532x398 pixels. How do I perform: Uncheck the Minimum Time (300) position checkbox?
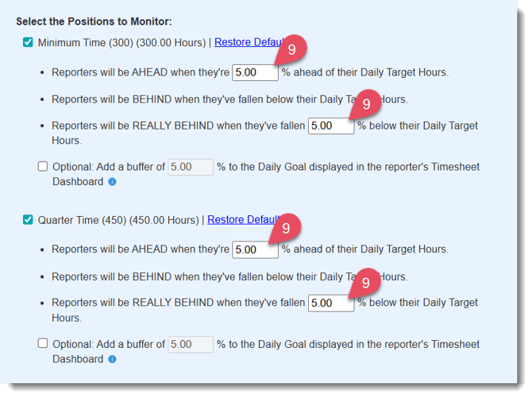pyautogui.click(x=29, y=42)
